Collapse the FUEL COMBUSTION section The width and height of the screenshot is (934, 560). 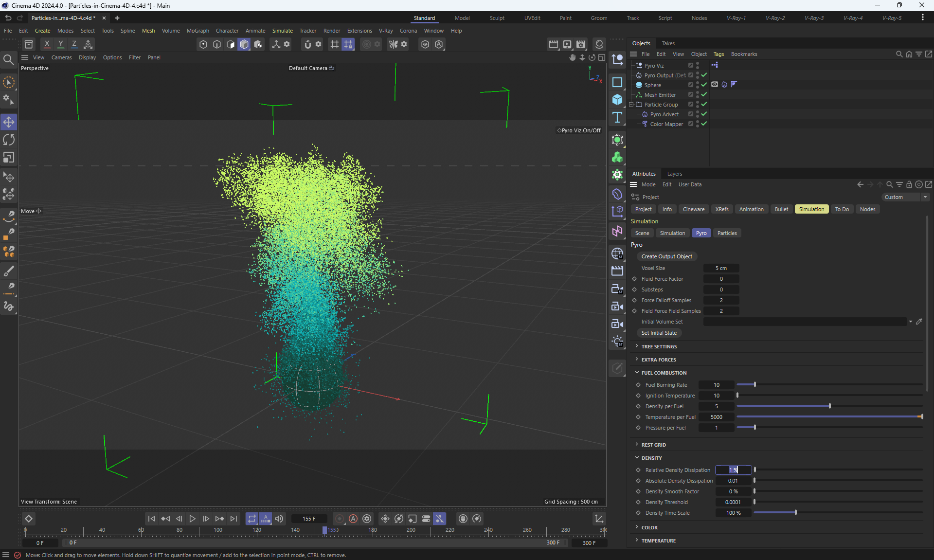click(x=664, y=373)
